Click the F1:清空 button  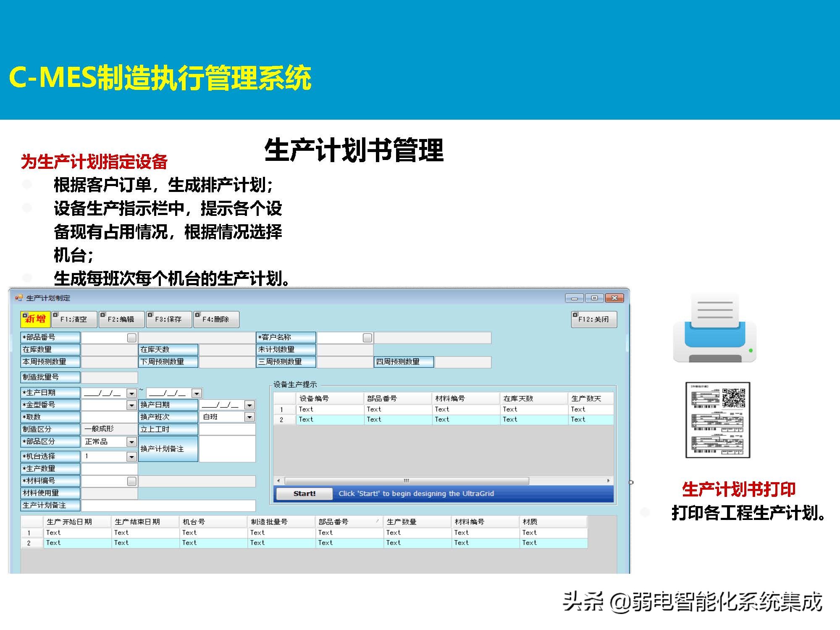tap(74, 319)
